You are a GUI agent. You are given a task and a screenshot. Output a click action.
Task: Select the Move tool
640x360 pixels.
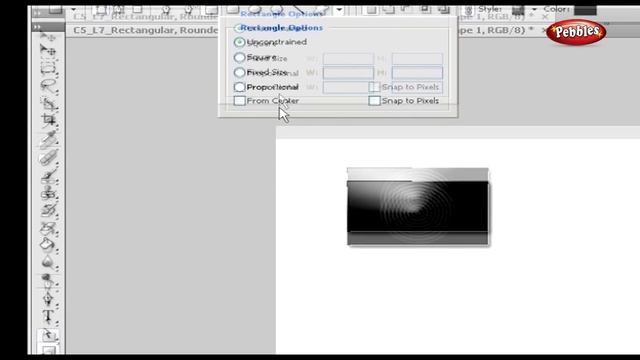coord(48,50)
